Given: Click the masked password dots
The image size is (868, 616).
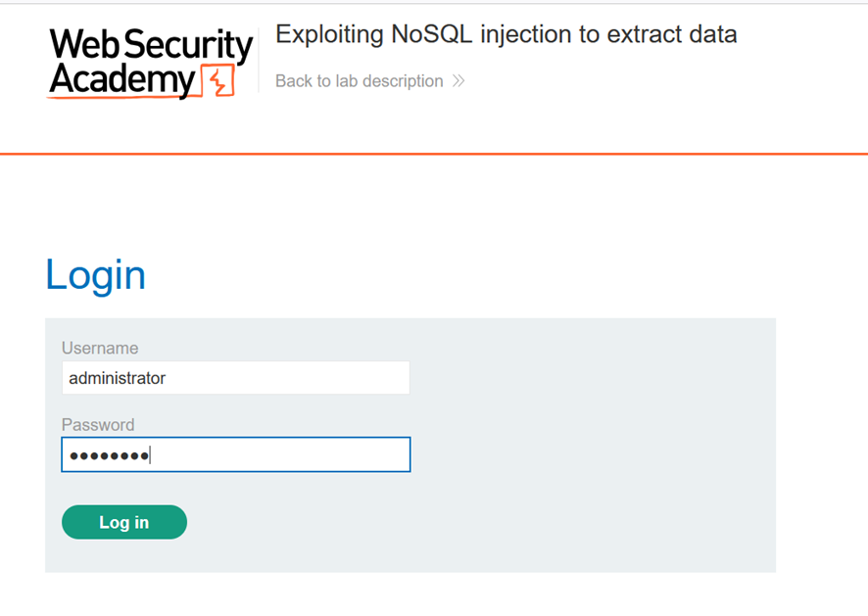Looking at the screenshot, I should click(109, 456).
